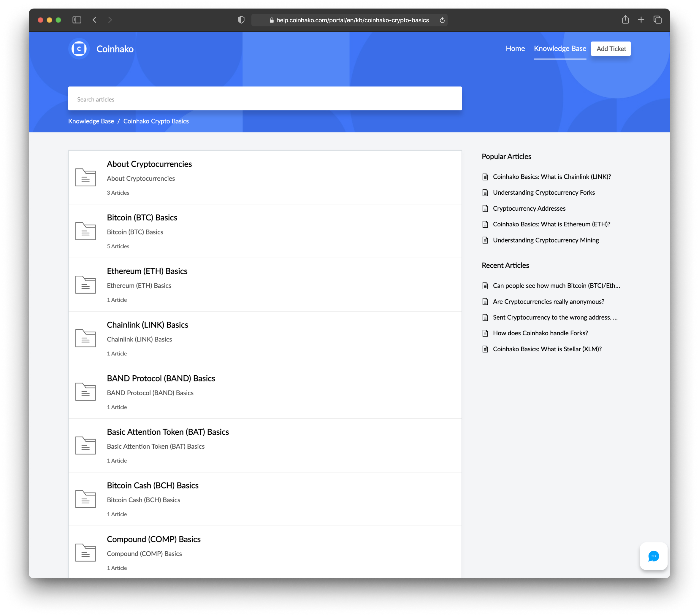Click the Knowledge Base breadcrumb link
This screenshot has width=699, height=616.
click(x=91, y=121)
